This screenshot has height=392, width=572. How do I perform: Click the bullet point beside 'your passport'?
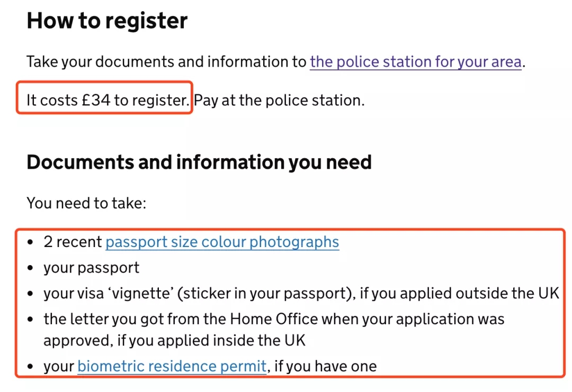[31, 268]
